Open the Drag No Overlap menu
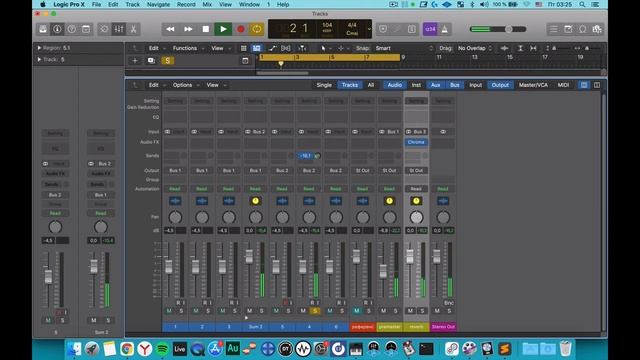This screenshot has width=640, height=360. tap(475, 48)
